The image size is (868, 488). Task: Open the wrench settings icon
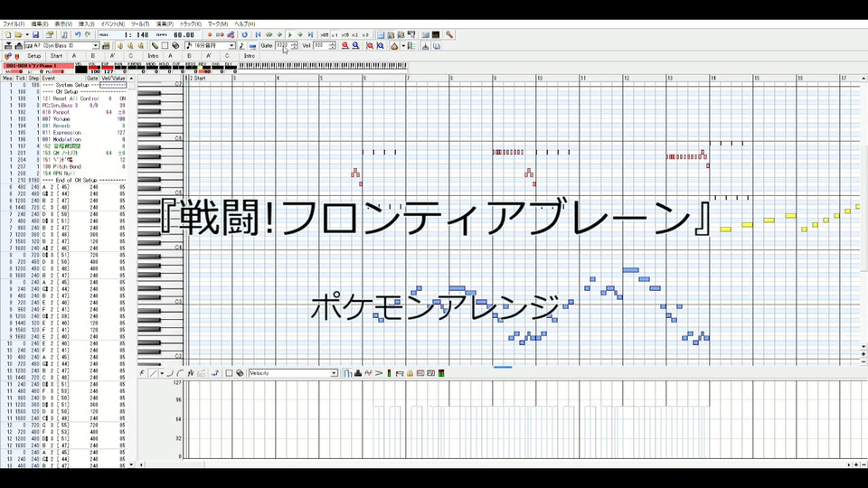tap(449, 35)
